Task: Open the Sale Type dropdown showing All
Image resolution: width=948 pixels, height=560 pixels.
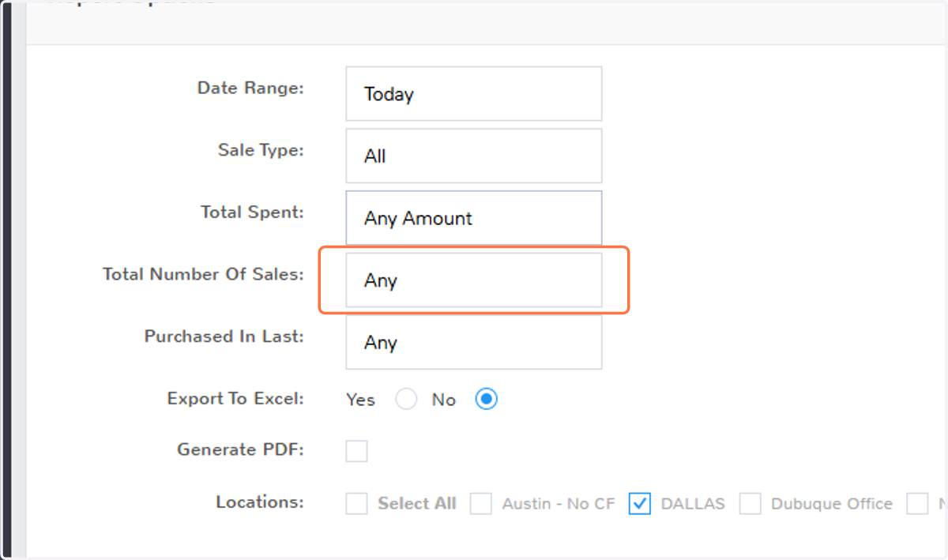Action: click(x=474, y=156)
